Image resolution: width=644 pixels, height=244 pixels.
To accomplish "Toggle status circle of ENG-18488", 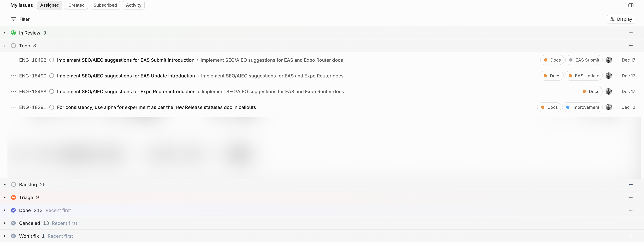I will [x=52, y=92].
